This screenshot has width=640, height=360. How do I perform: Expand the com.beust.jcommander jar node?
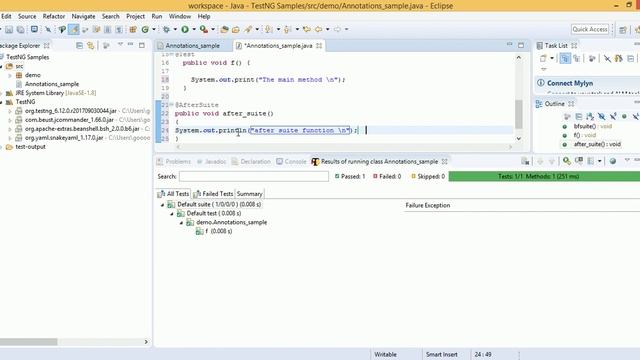tap(10, 120)
